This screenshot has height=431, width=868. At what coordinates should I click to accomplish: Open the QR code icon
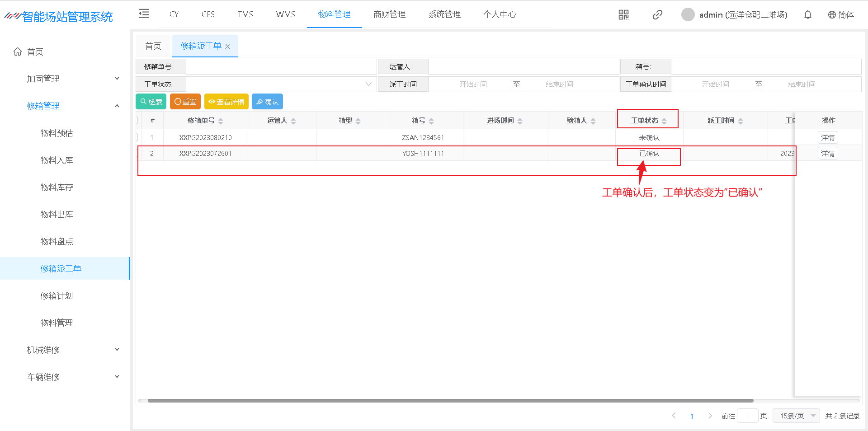point(623,15)
